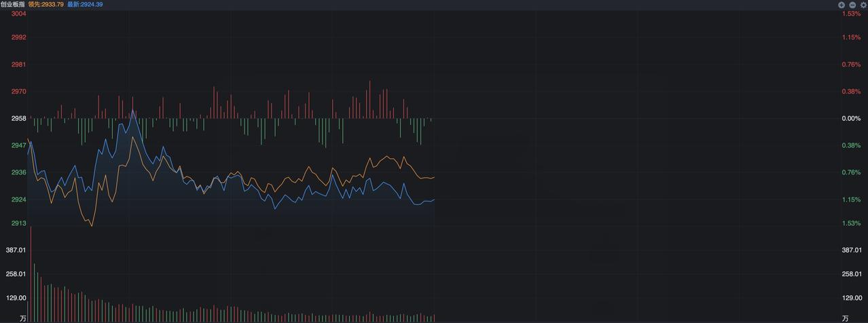Select the 创业板指 index title

click(12, 4)
